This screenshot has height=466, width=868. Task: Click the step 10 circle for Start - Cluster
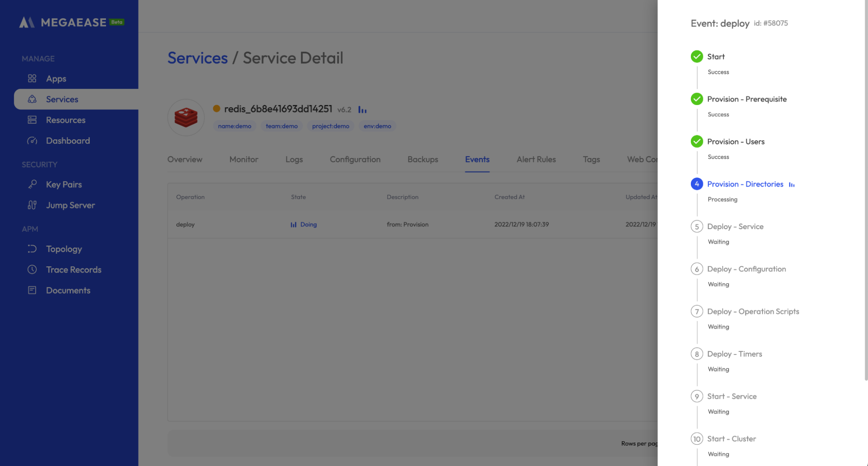(x=697, y=439)
